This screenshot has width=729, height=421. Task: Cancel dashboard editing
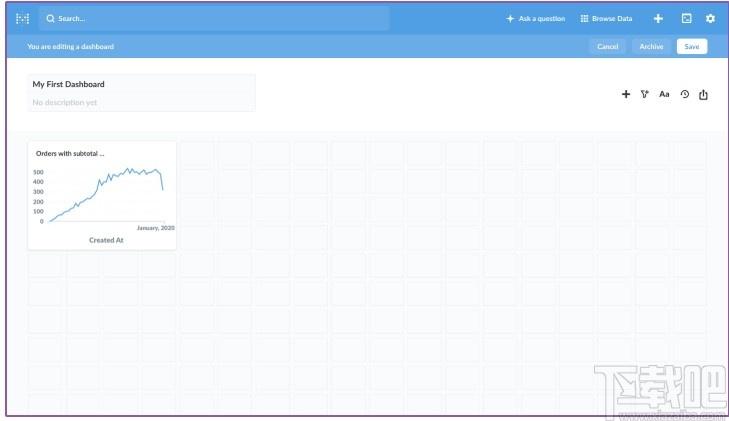coord(607,46)
